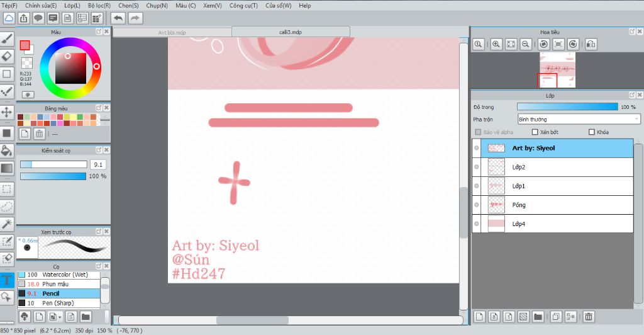Fit canvas to window in navigator

(x=511, y=44)
